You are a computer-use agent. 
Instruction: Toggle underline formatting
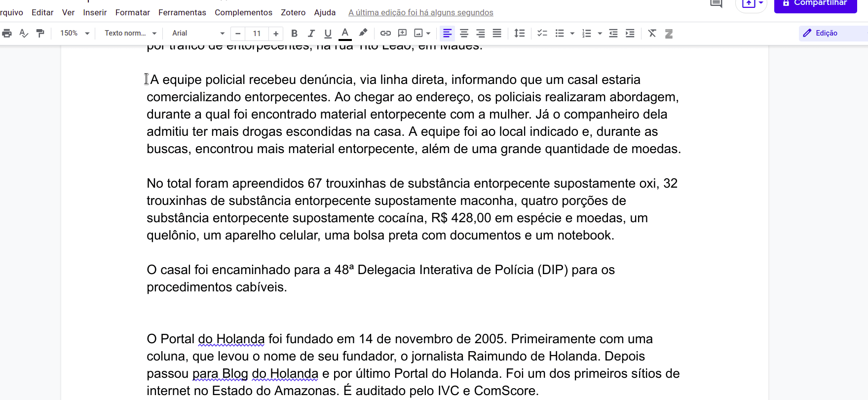coord(328,33)
